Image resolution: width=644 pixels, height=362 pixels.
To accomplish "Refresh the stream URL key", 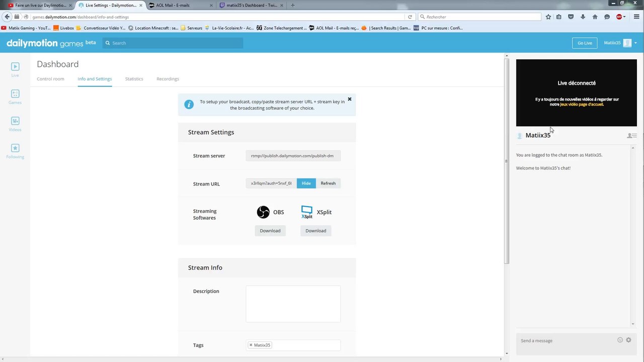I will [x=328, y=184].
